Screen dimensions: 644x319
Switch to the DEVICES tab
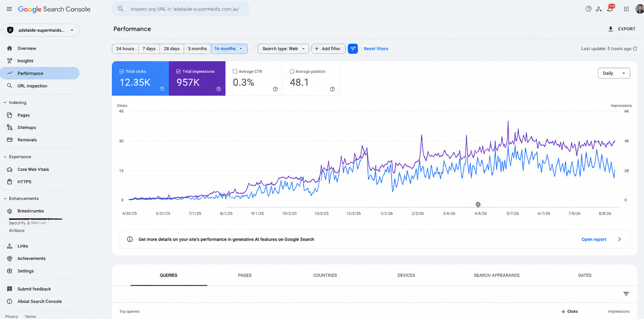point(406,275)
